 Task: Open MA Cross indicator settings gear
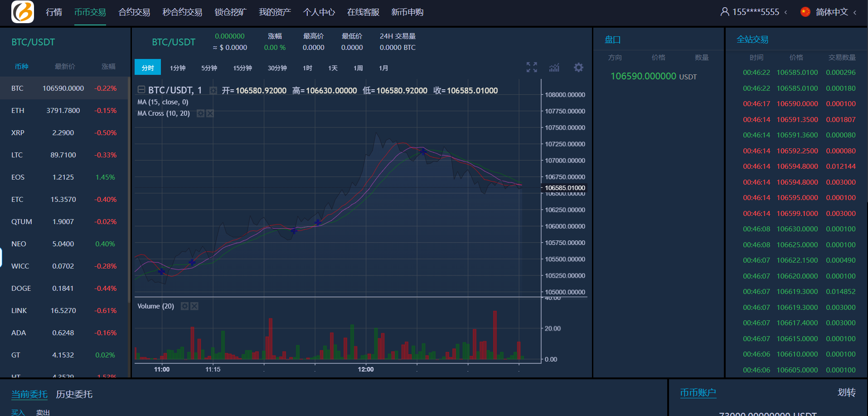pyautogui.click(x=200, y=113)
